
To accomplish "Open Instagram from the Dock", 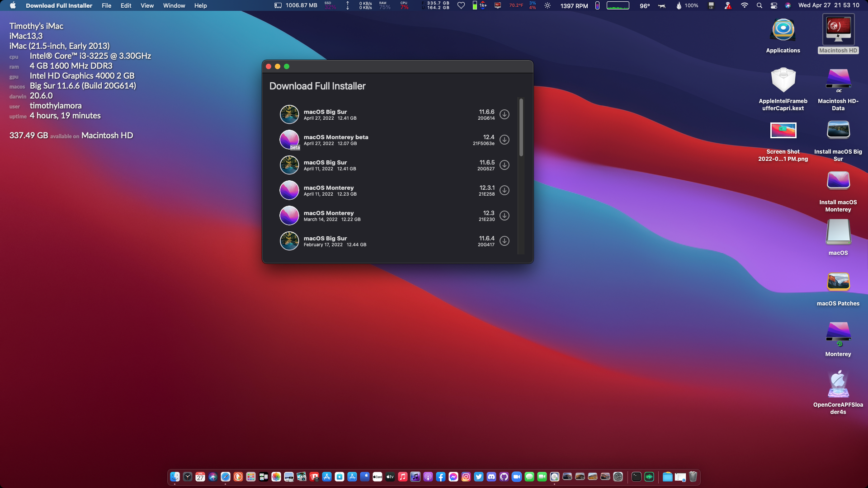I will (466, 477).
